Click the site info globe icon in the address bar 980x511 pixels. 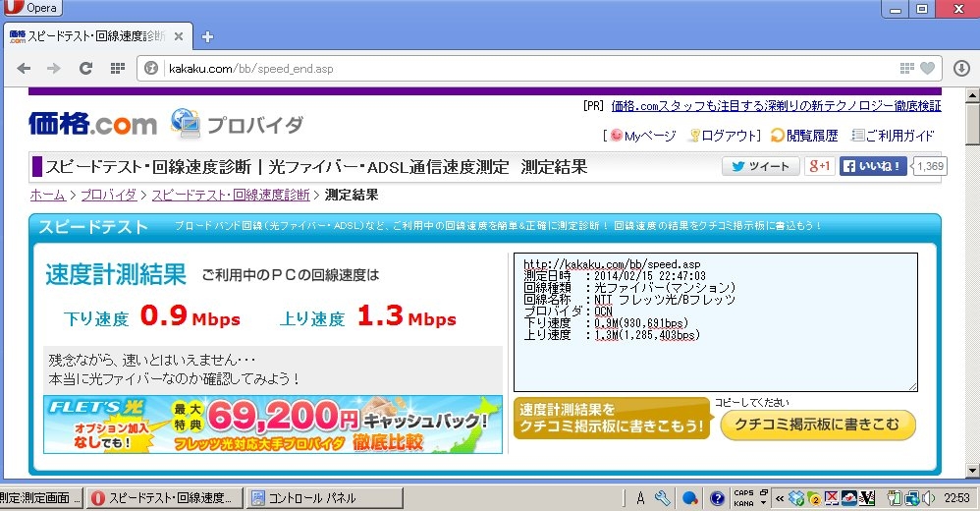[x=151, y=68]
